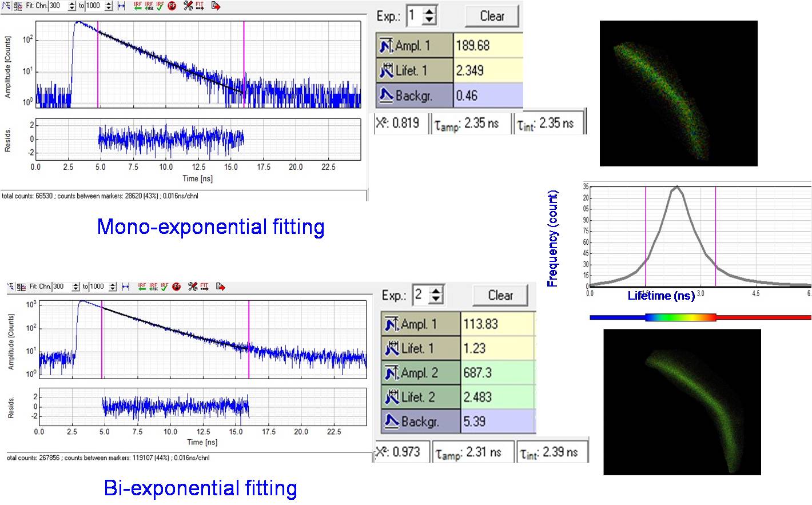Click the Exp. value field showing 1
The image size is (812, 505).
[x=415, y=15]
